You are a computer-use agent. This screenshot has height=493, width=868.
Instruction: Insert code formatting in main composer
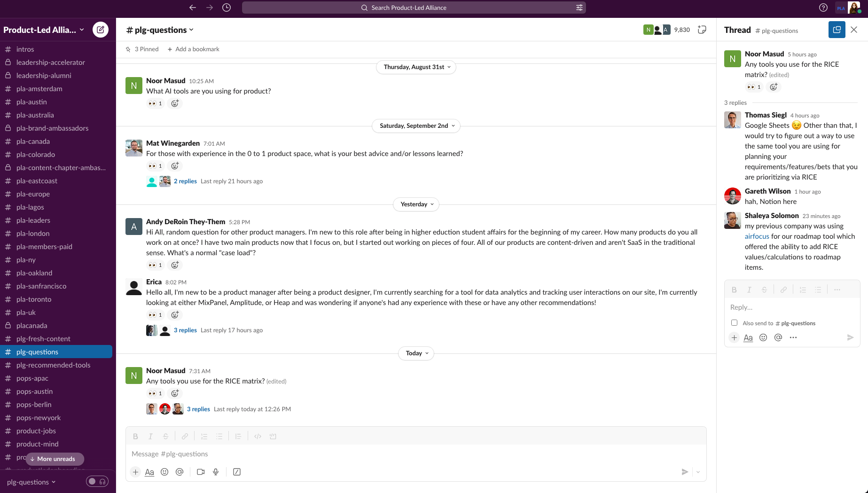tap(258, 436)
